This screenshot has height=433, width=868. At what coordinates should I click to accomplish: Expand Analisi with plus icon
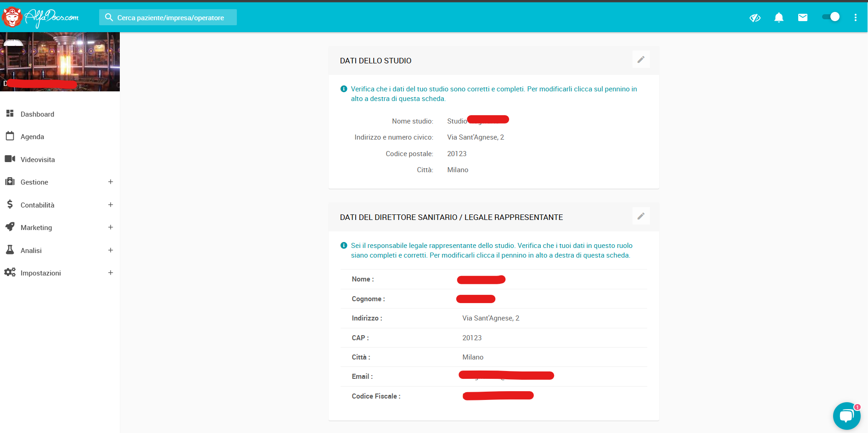tap(111, 250)
